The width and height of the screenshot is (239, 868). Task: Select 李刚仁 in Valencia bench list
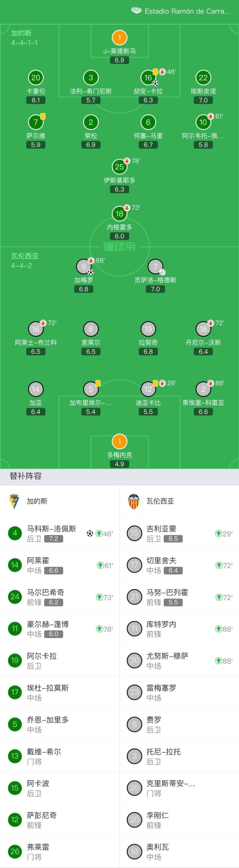point(179,820)
